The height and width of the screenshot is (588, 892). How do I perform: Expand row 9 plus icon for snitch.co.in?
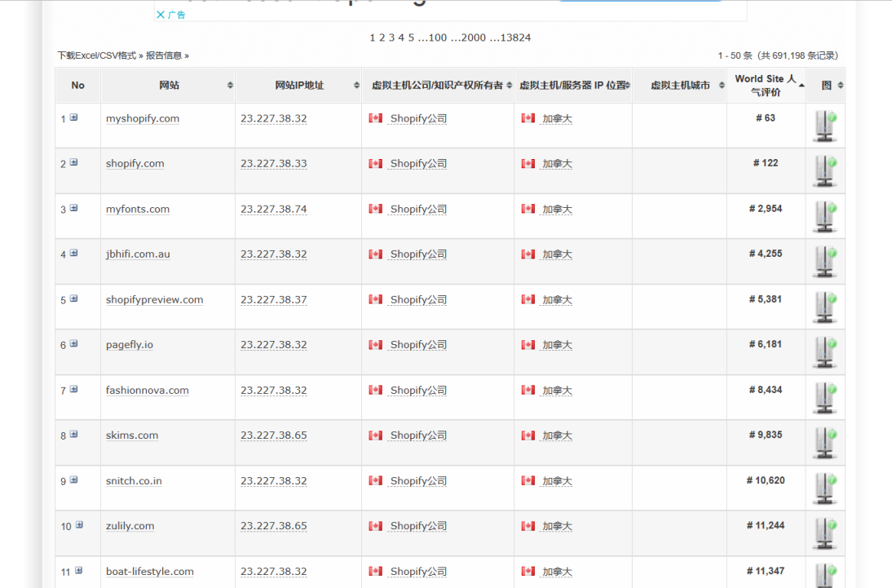[x=73, y=480]
